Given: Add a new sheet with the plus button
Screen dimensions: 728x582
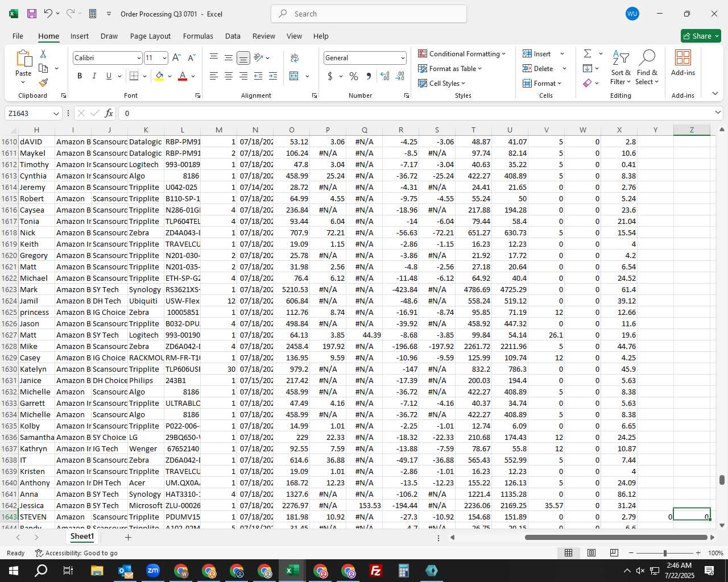Looking at the screenshot, I should [128, 537].
